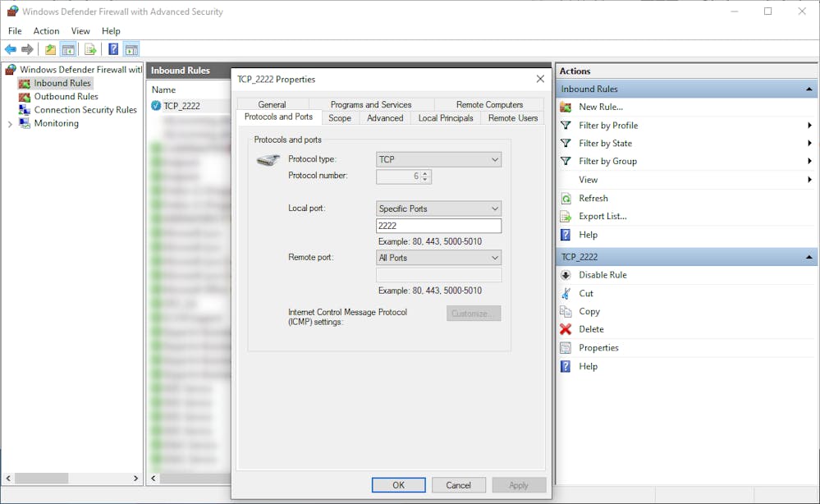Viewport: 820px width, 504px height.
Task: Click the Export List icon in Actions pane
Action: coord(566,217)
